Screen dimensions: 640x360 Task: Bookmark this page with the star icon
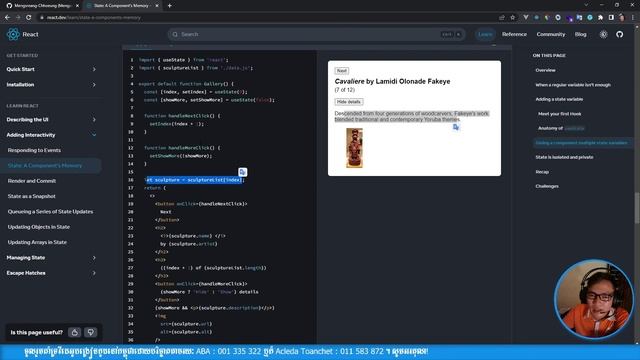[x=513, y=18]
